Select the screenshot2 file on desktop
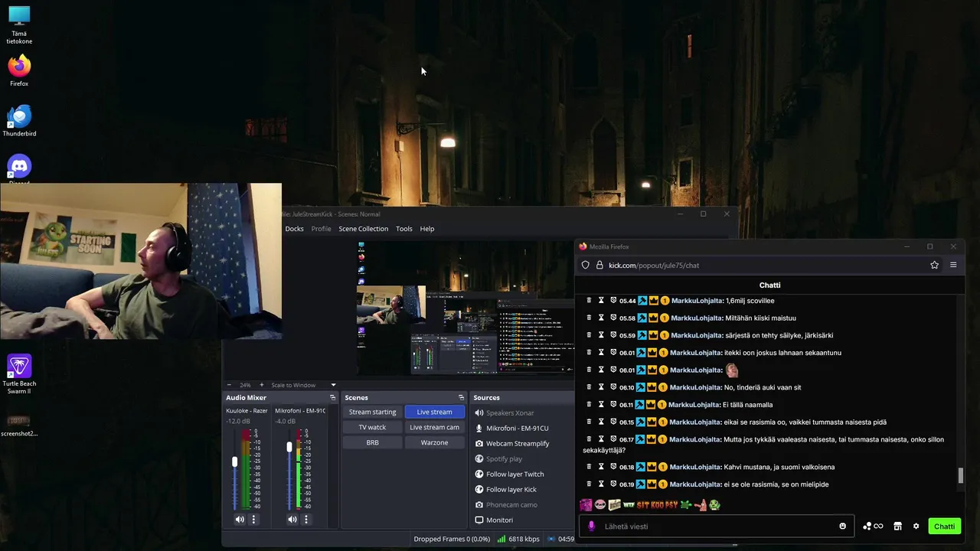The height and width of the screenshot is (551, 980). click(x=19, y=425)
